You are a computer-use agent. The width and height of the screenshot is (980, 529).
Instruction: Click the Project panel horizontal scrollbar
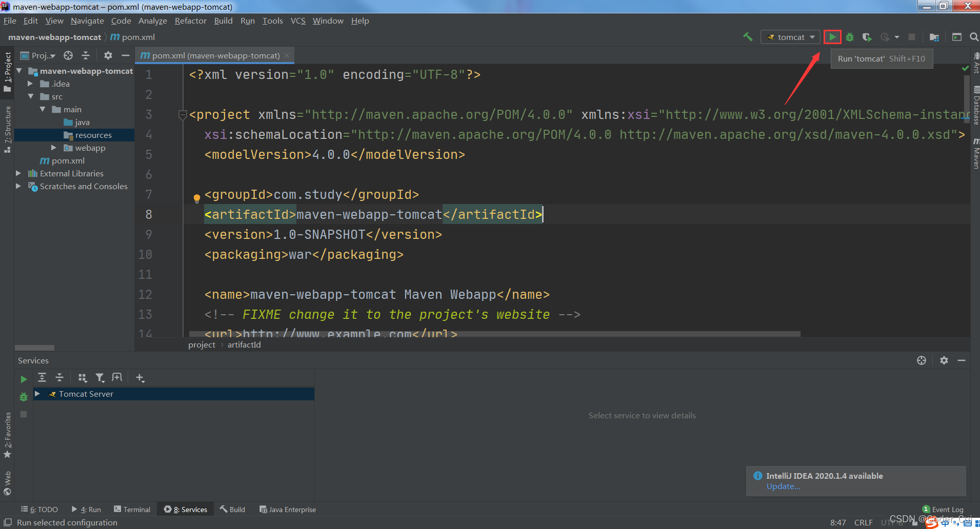coord(34,348)
